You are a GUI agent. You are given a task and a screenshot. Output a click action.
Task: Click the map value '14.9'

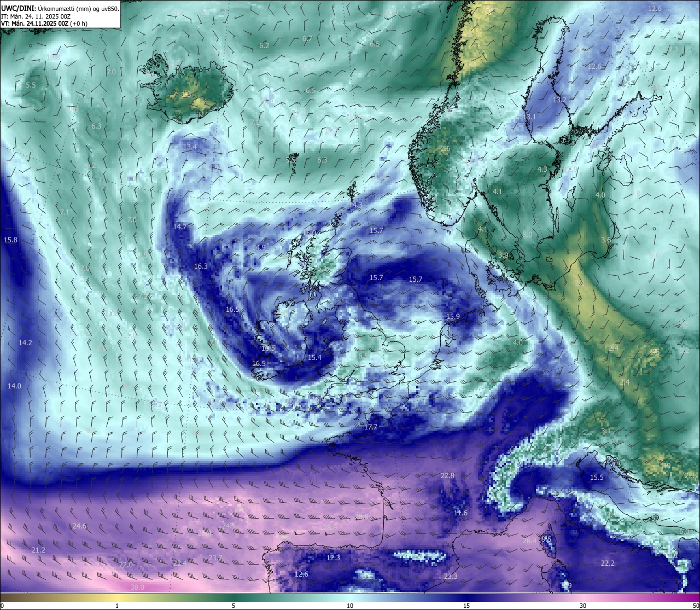click(259, 247)
